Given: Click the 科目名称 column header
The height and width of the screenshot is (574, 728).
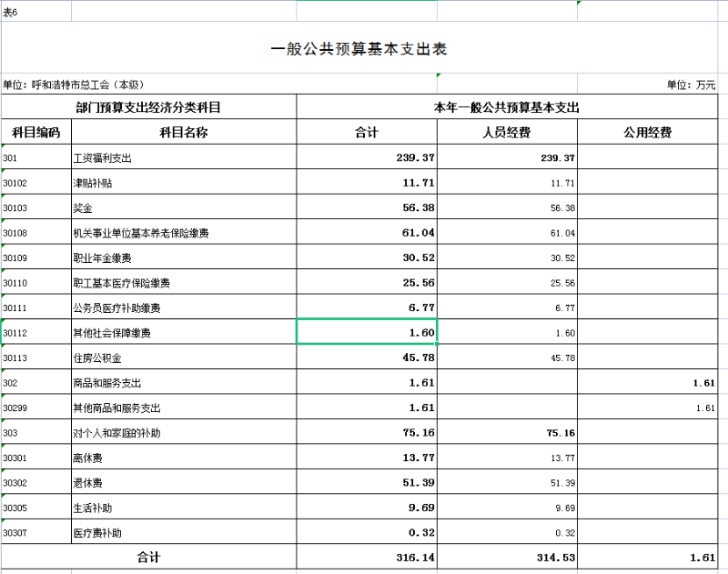Looking at the screenshot, I should tap(184, 133).
